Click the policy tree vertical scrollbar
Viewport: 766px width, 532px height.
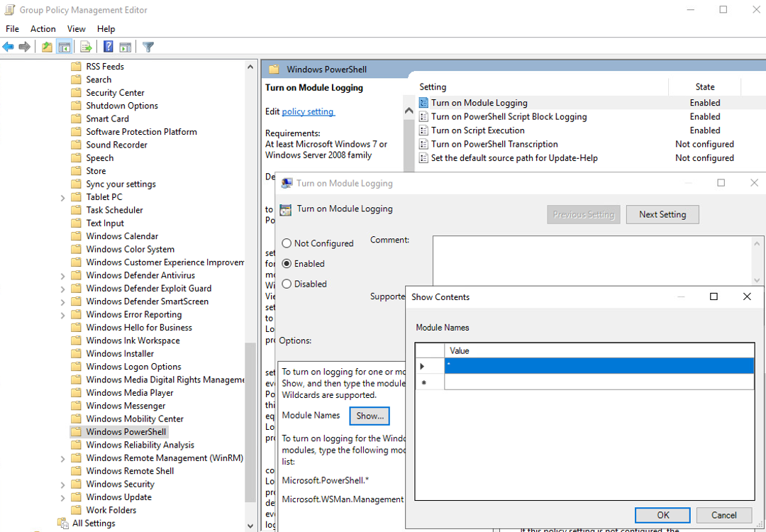[x=250, y=284]
